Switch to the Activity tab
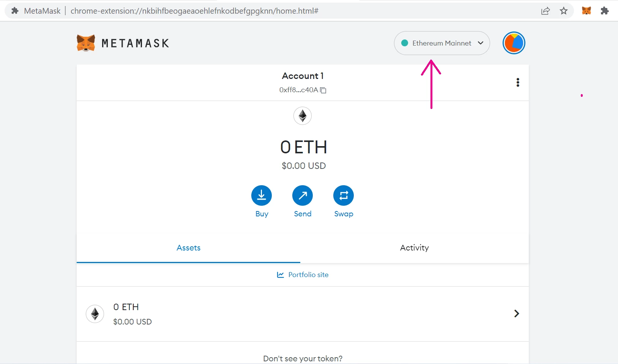The height and width of the screenshot is (364, 618). coord(415,248)
